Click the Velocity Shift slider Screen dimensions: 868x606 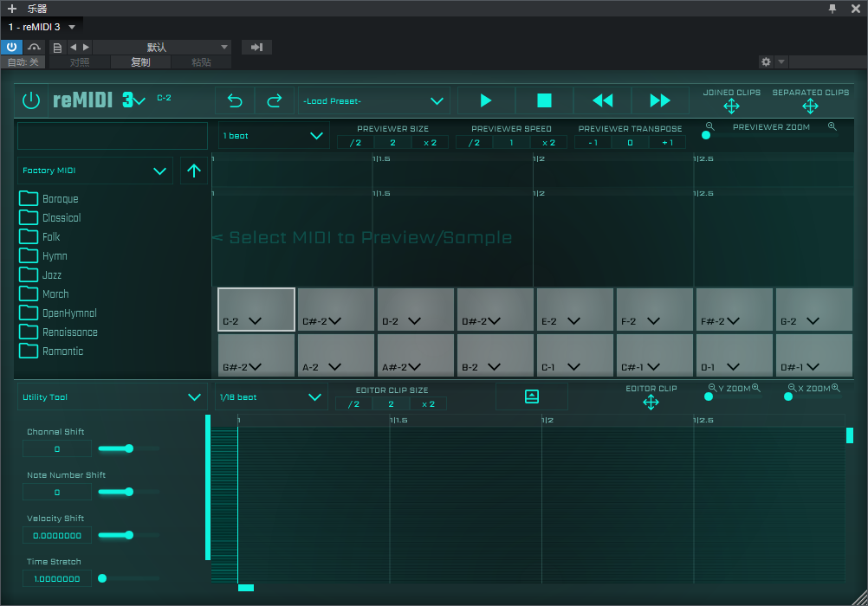128,535
